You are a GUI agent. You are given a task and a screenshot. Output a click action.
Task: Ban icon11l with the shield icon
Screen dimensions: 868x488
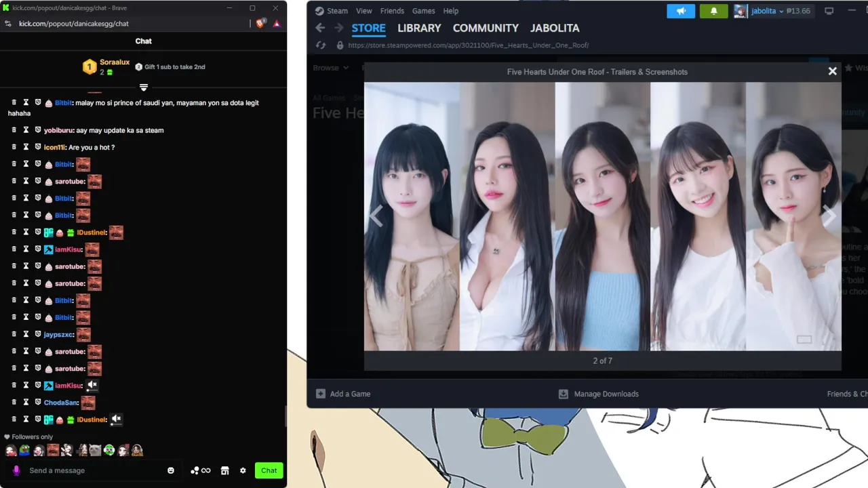[38, 146]
